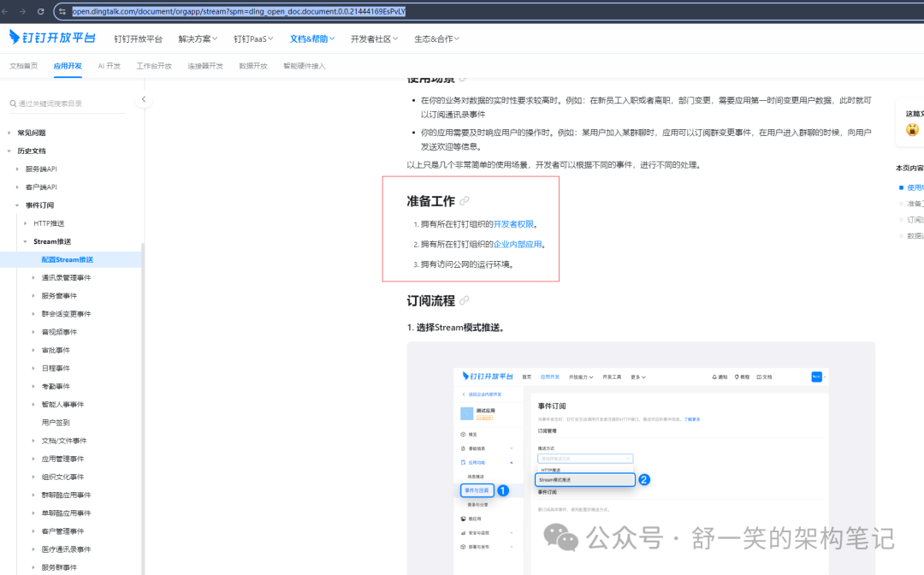924x575 pixels.
Task: Open 群会话变更事件 in the sidebar
Action: [x=66, y=314]
